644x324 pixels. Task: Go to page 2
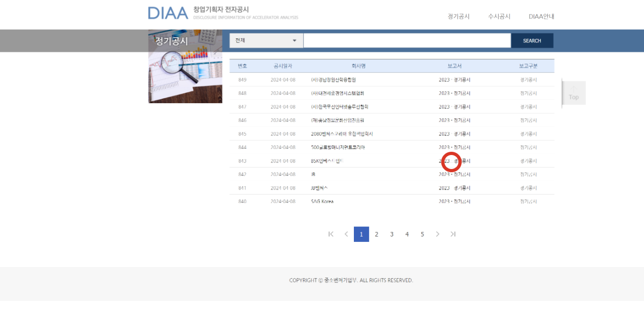click(x=377, y=234)
